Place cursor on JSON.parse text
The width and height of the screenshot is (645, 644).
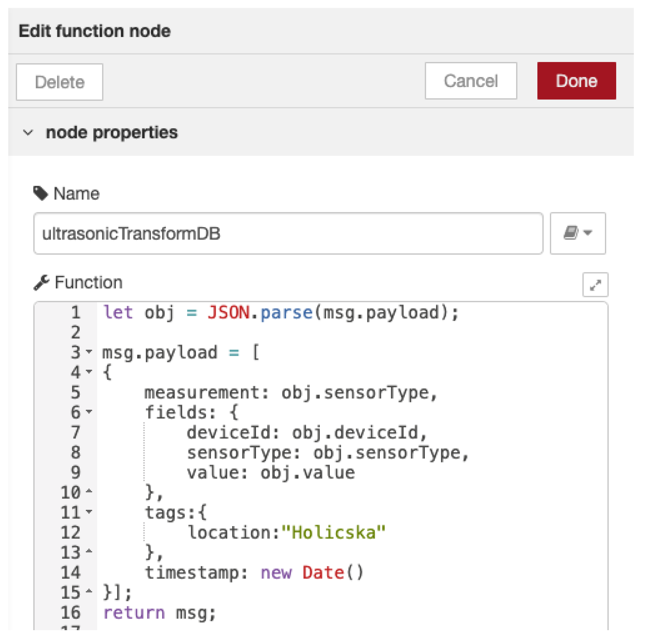pyautogui.click(x=260, y=313)
